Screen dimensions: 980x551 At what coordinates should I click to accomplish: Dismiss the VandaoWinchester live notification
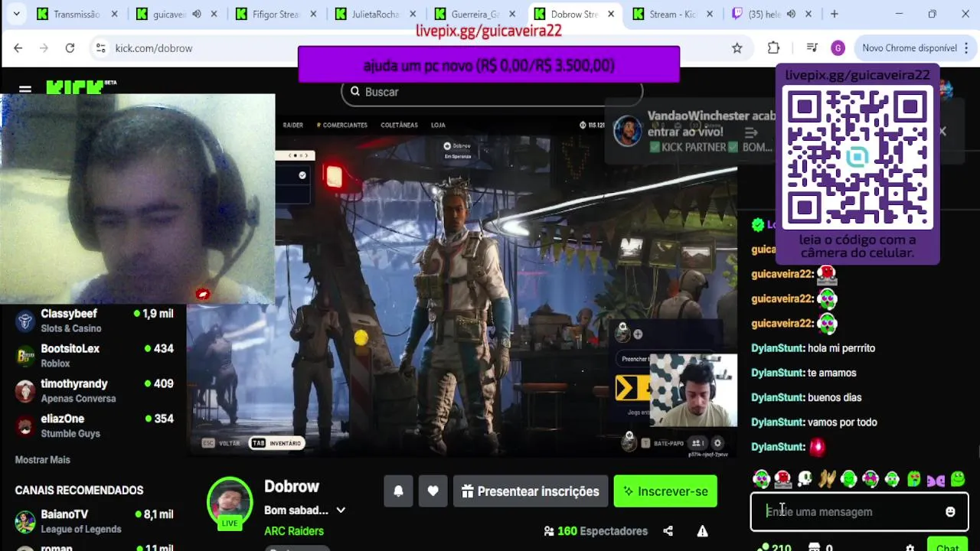942,131
